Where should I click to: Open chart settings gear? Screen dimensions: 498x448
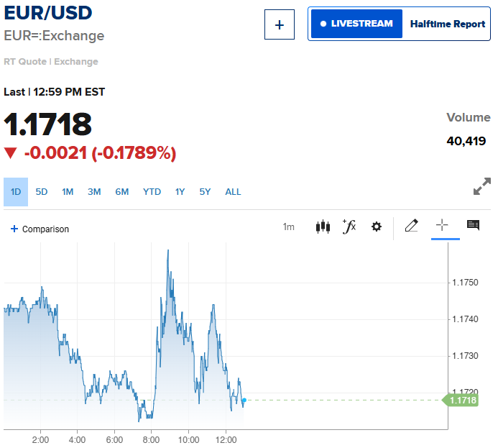pyautogui.click(x=377, y=227)
